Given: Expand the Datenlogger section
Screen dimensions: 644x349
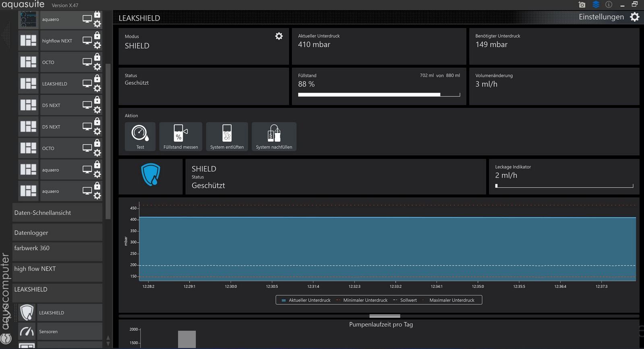Looking at the screenshot, I should click(x=58, y=233).
